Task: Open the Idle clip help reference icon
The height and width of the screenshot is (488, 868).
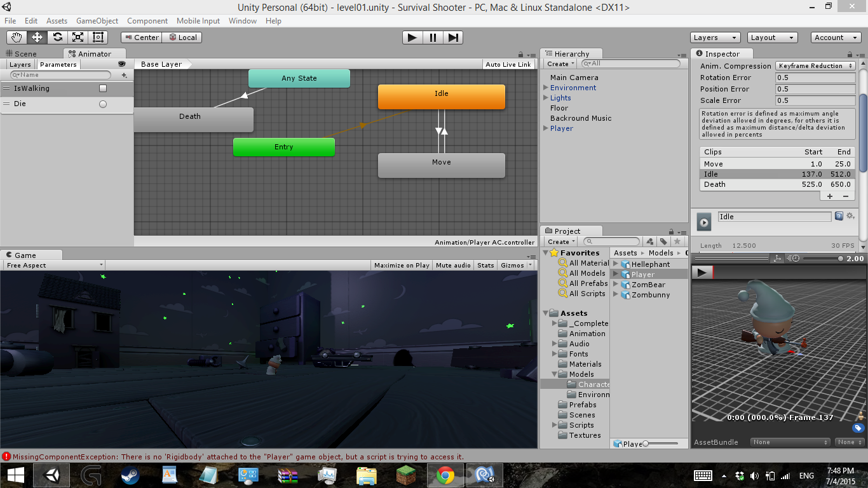Action: click(x=839, y=216)
